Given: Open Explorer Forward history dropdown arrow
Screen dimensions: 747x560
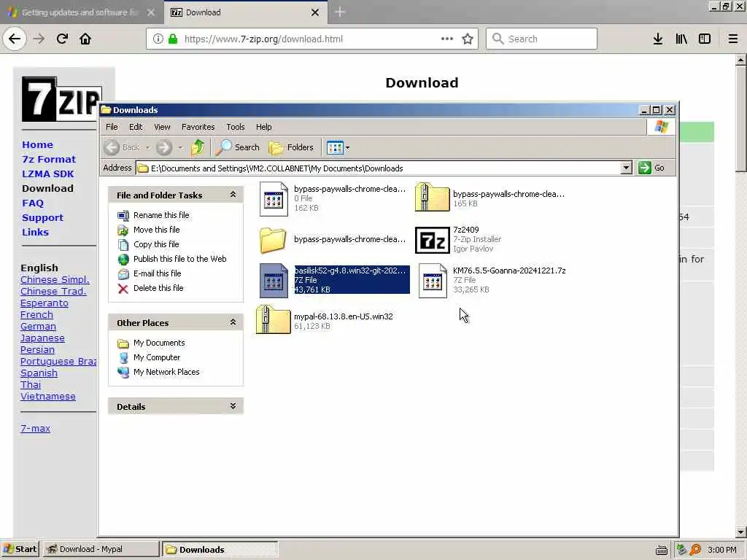Looking at the screenshot, I should [x=180, y=147].
